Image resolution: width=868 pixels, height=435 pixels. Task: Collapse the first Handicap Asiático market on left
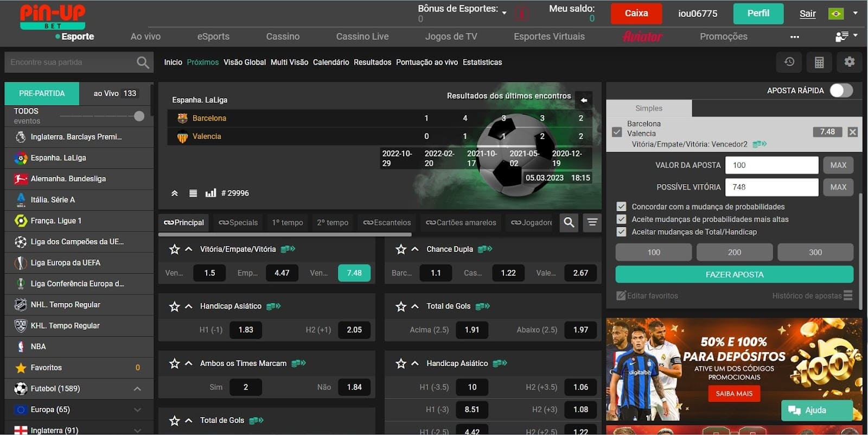pyautogui.click(x=189, y=306)
